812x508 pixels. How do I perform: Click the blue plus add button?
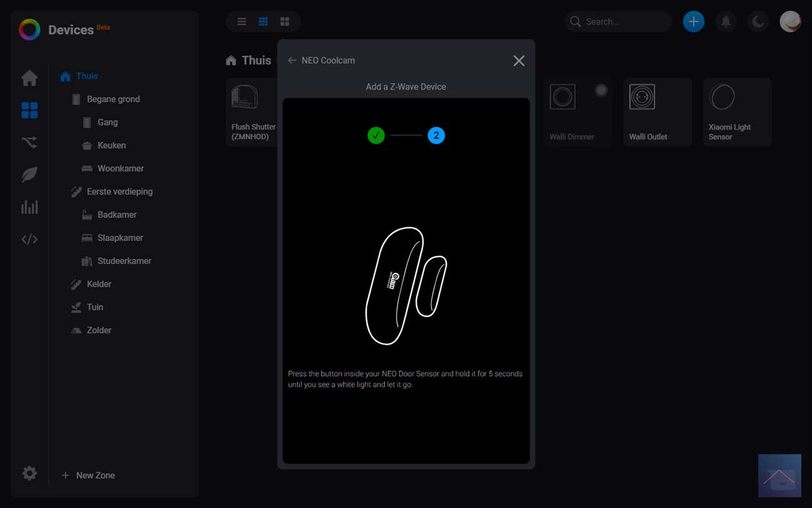693,22
